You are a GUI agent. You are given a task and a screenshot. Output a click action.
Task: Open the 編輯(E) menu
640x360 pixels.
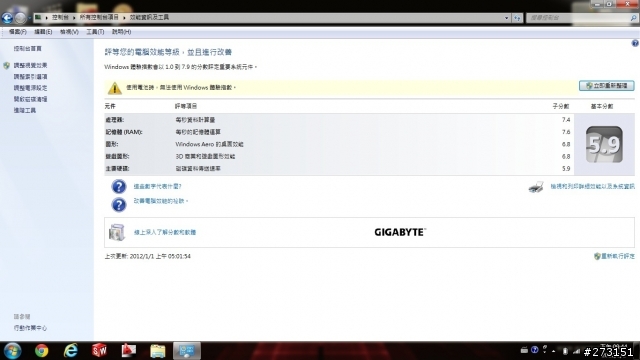[x=43, y=32]
